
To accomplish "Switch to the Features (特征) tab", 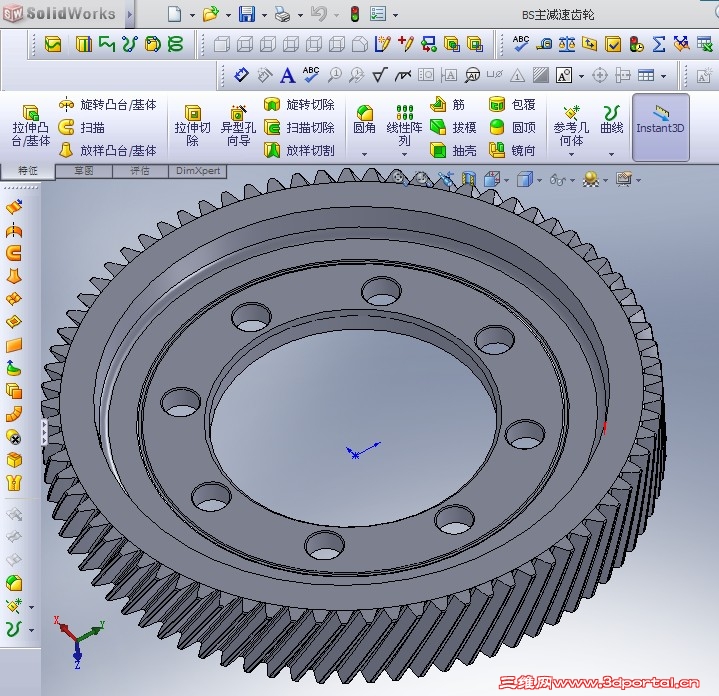I will pos(28,171).
